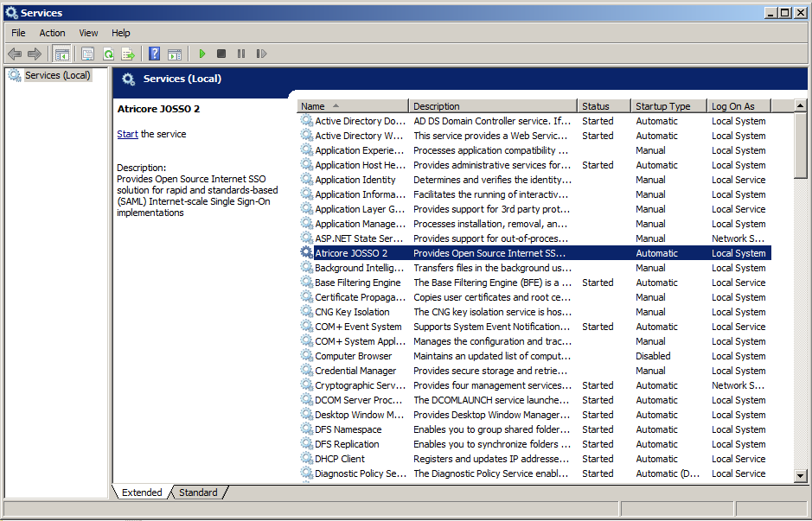Open the Action menu

(52, 33)
